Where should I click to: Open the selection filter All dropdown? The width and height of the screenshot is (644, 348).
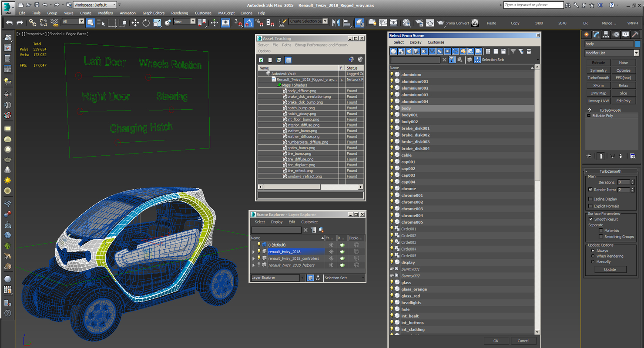point(73,21)
